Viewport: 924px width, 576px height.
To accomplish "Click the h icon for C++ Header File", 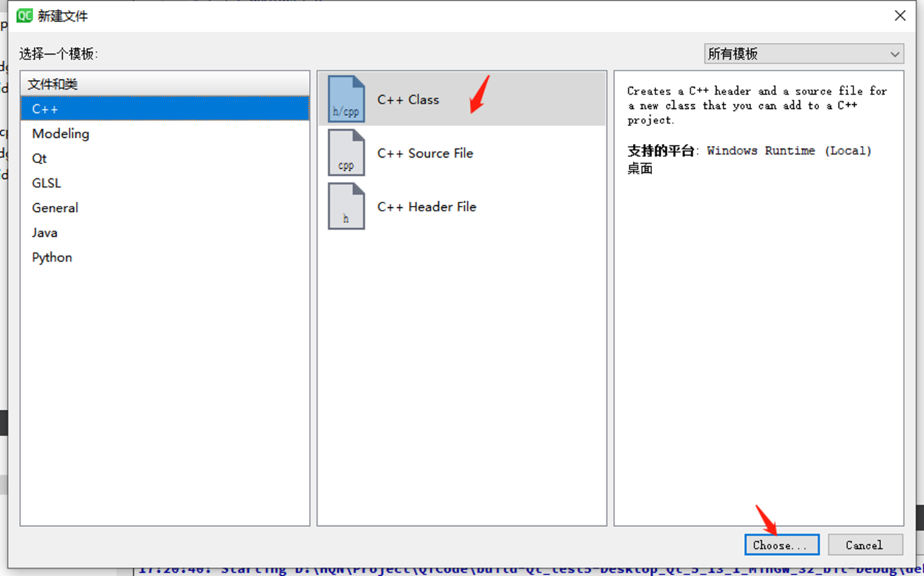I will (346, 206).
